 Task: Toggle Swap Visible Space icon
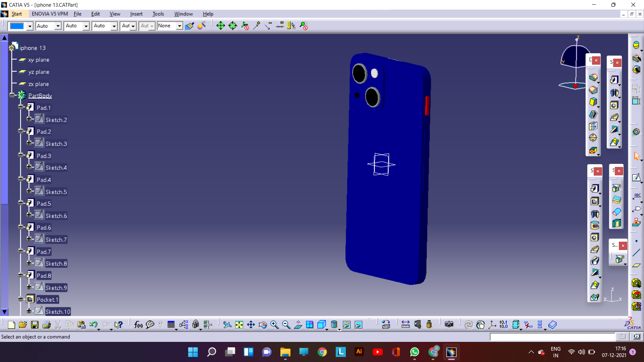tap(358, 324)
